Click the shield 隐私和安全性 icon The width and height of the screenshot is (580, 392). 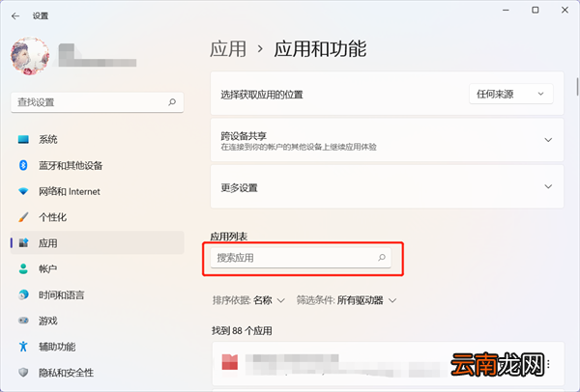point(23,373)
